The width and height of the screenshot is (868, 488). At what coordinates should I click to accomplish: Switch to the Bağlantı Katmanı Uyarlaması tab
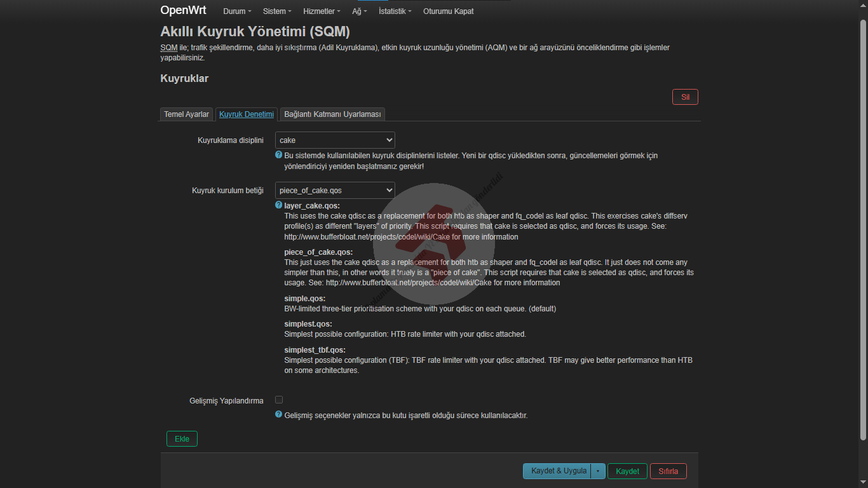332,114
